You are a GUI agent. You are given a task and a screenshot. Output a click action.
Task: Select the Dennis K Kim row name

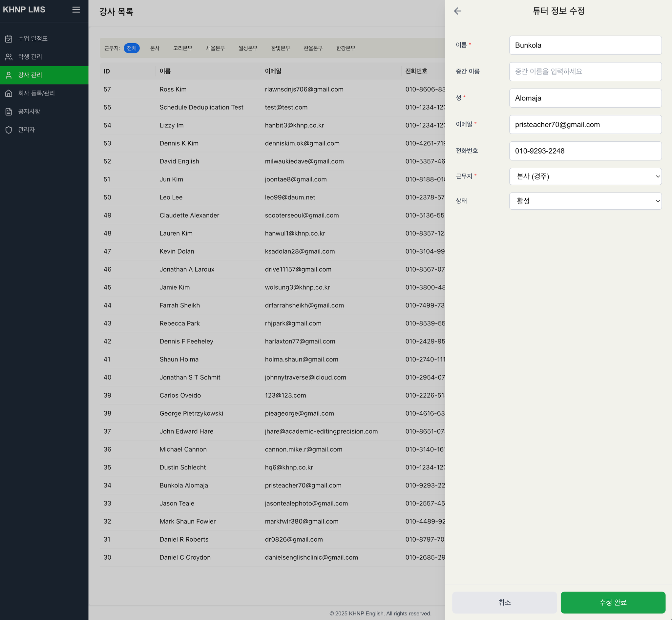pos(179,143)
